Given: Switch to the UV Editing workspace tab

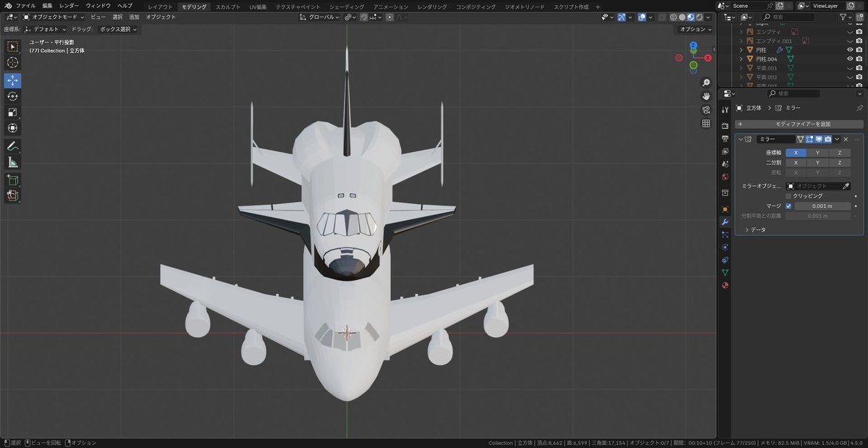Looking at the screenshot, I should (258, 7).
